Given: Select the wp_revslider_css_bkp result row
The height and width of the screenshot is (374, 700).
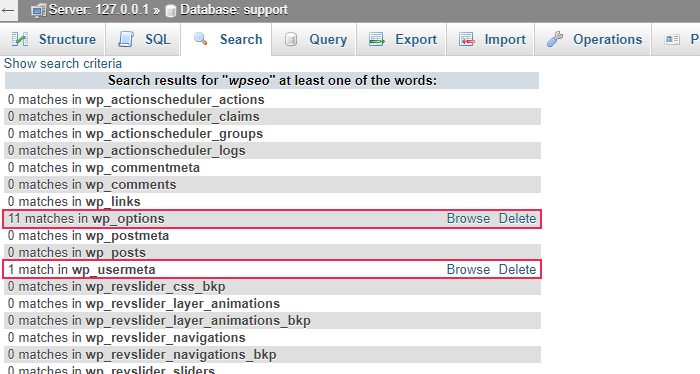Looking at the screenshot, I should click(272, 286).
